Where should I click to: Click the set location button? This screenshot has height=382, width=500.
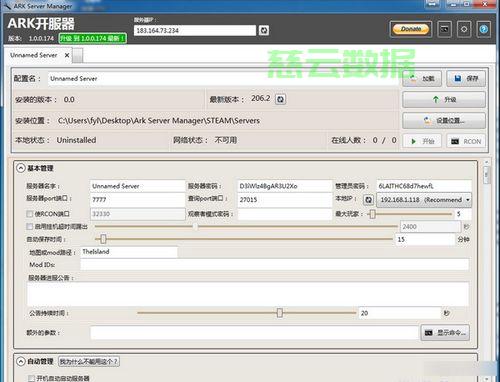pos(444,120)
